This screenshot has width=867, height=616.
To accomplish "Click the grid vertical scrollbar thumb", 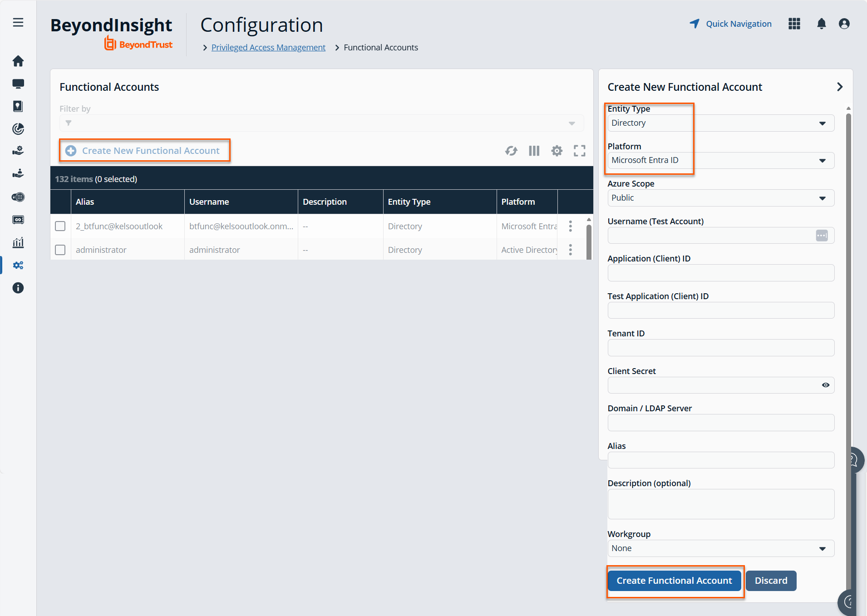I will (x=589, y=242).
